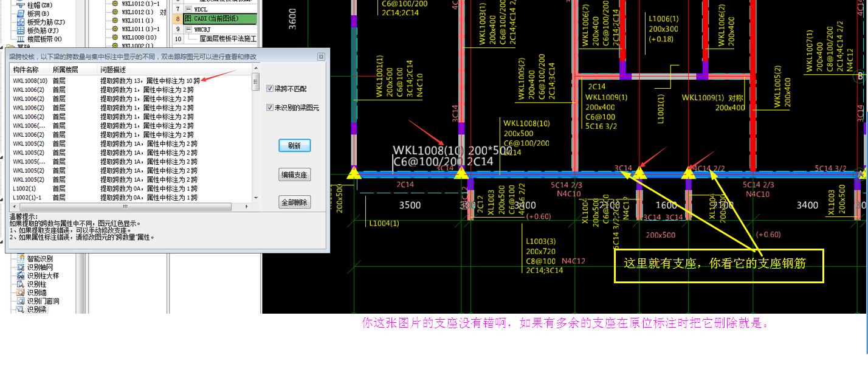Click the 1600 dimension text on drawing
868x386 pixels.
(667, 205)
